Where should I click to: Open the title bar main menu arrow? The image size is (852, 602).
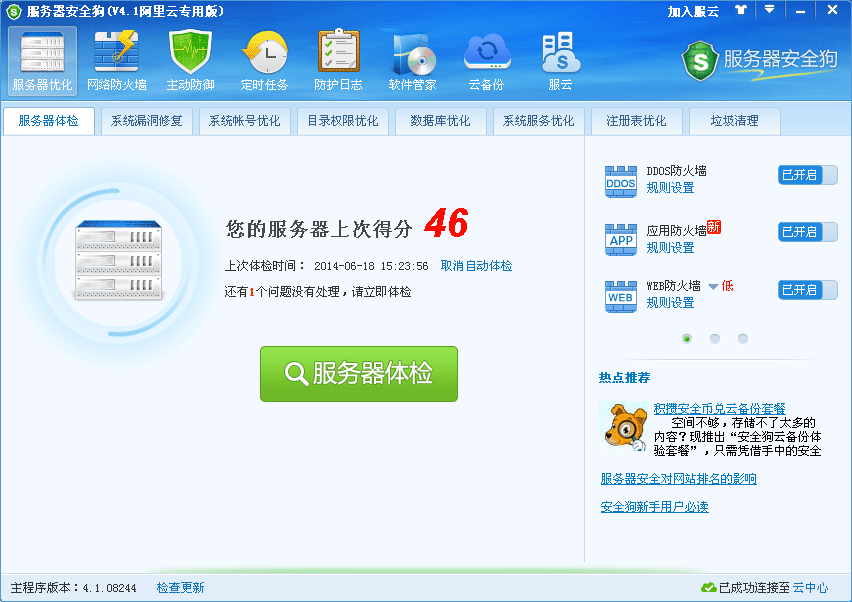tap(769, 10)
